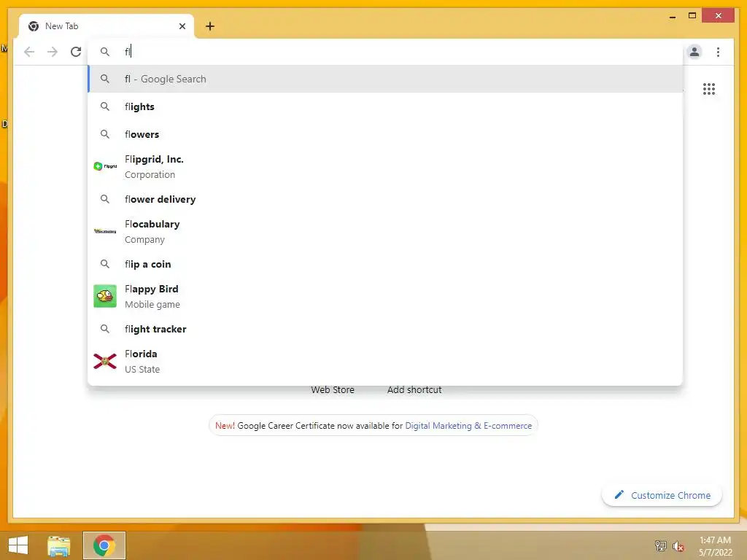Open the Google apps grid icon
This screenshot has height=560, width=747.
[709, 89]
